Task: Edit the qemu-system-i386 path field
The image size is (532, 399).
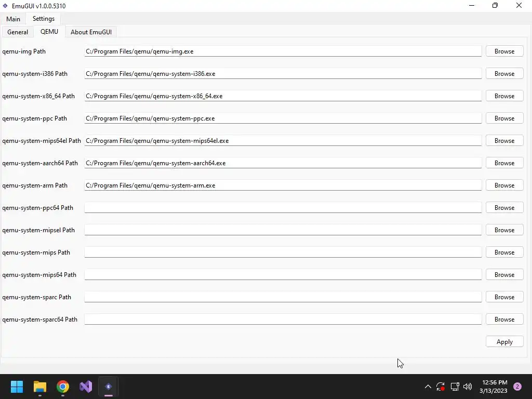Action: pos(283,74)
